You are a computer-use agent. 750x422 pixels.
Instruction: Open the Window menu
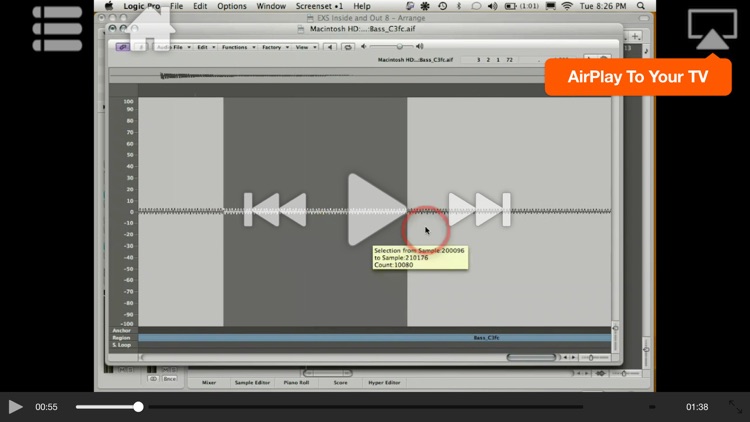click(271, 6)
